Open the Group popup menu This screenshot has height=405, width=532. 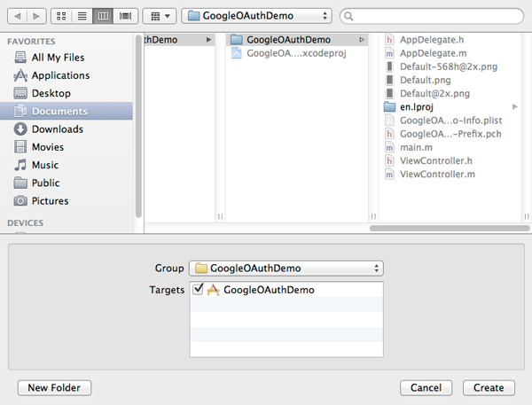pos(286,268)
